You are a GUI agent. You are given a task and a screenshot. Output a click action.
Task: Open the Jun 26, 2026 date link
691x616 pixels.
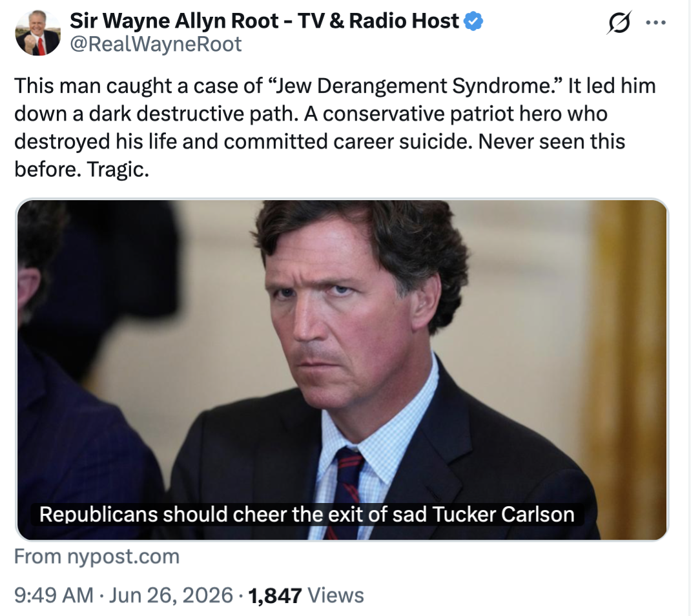point(170,595)
